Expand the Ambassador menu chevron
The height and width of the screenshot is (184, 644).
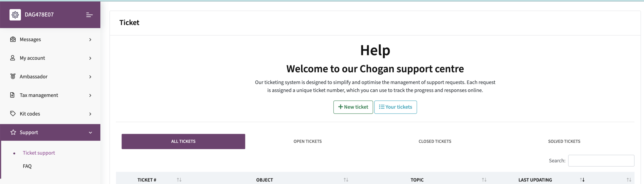(x=90, y=77)
